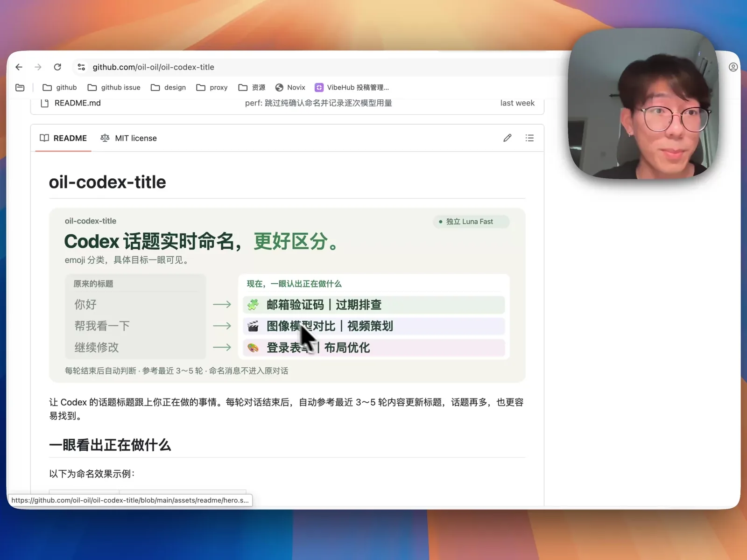The width and height of the screenshot is (747, 560).
Task: Open the VibeHub 投稿管理 bookmark
Action: 352,88
